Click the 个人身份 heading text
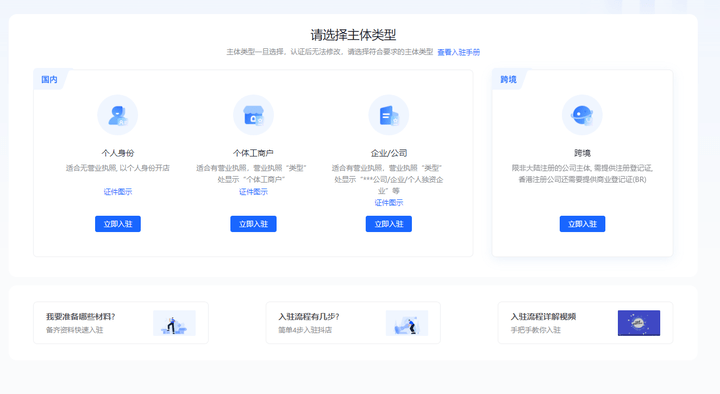Screen dimensions: 720x394 tap(118, 153)
